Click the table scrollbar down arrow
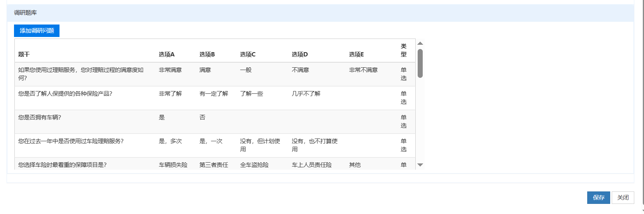Viewport: 644px width, 214px height. pyautogui.click(x=420, y=165)
